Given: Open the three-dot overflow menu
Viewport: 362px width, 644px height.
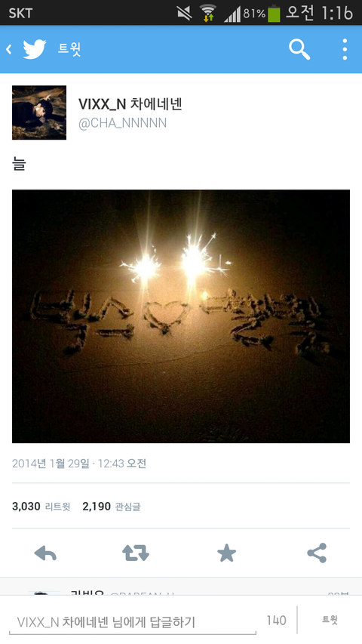Looking at the screenshot, I should pos(345,50).
